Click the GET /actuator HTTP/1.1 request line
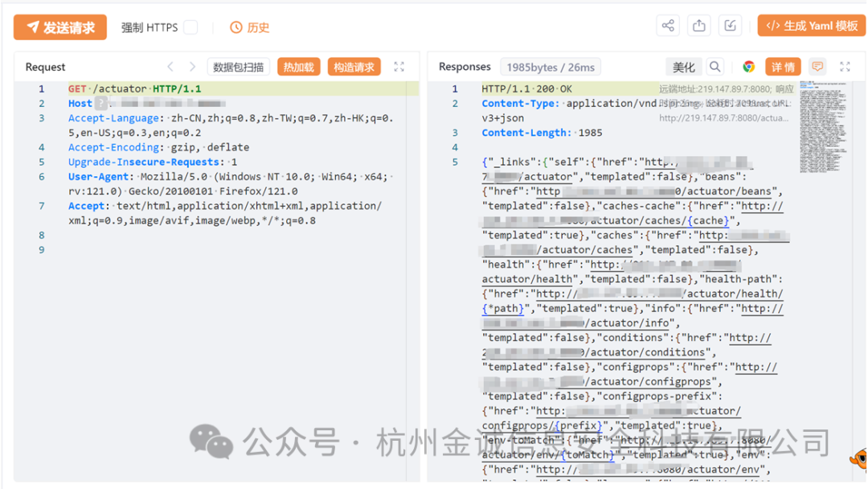Image resolution: width=868 pixels, height=489 pixels. pos(134,88)
